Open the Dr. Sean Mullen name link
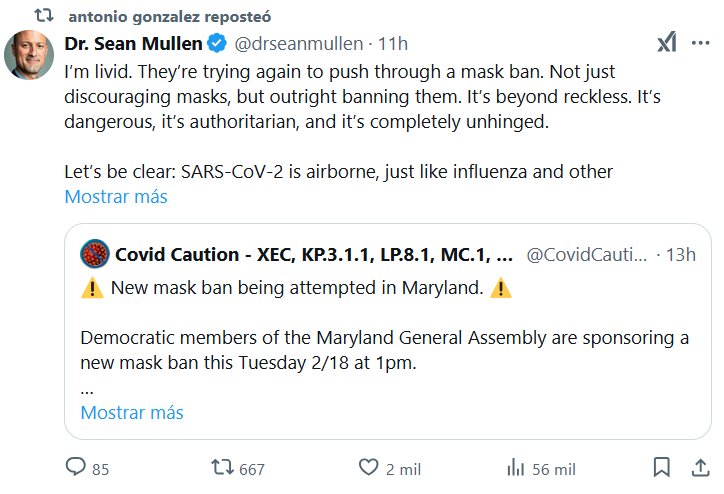724x494 pixels. tap(134, 44)
